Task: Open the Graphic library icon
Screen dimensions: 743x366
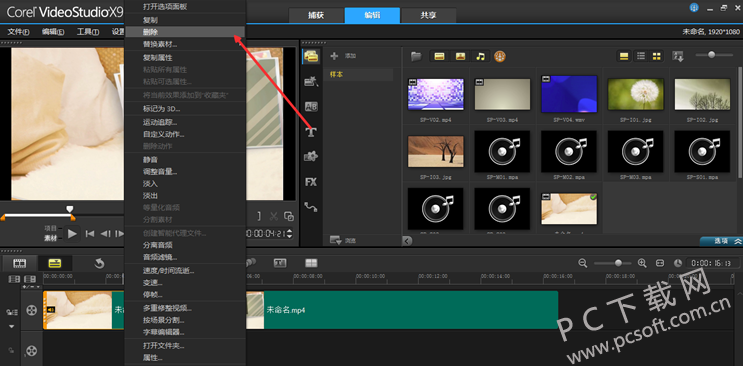Action: (x=311, y=156)
